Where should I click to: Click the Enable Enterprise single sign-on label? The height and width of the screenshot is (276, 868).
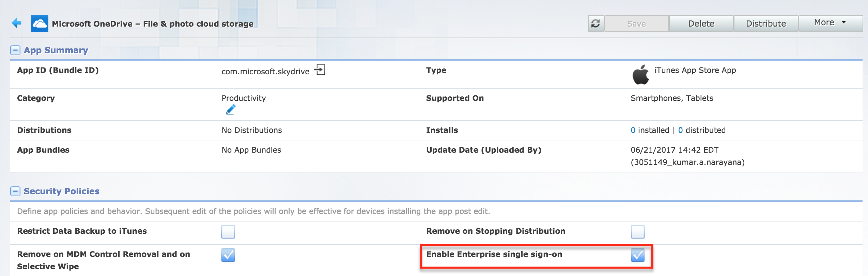[494, 254]
